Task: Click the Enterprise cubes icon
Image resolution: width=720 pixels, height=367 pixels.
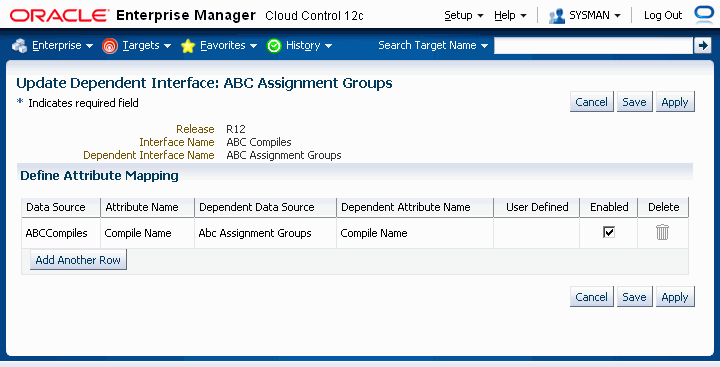Action: pos(19,46)
